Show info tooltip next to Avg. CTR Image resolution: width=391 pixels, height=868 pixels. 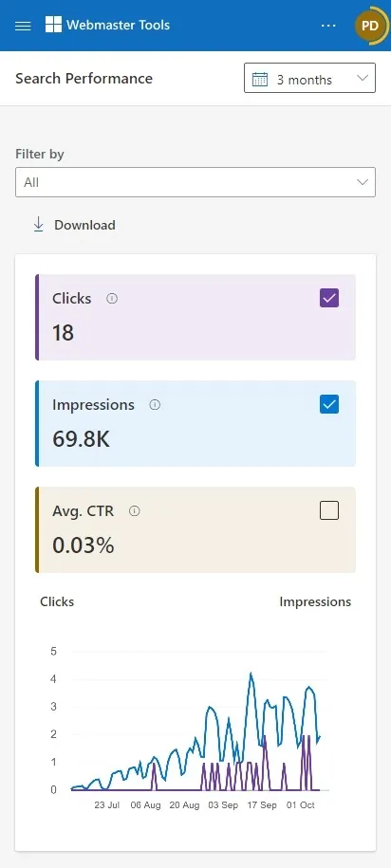[134, 511]
